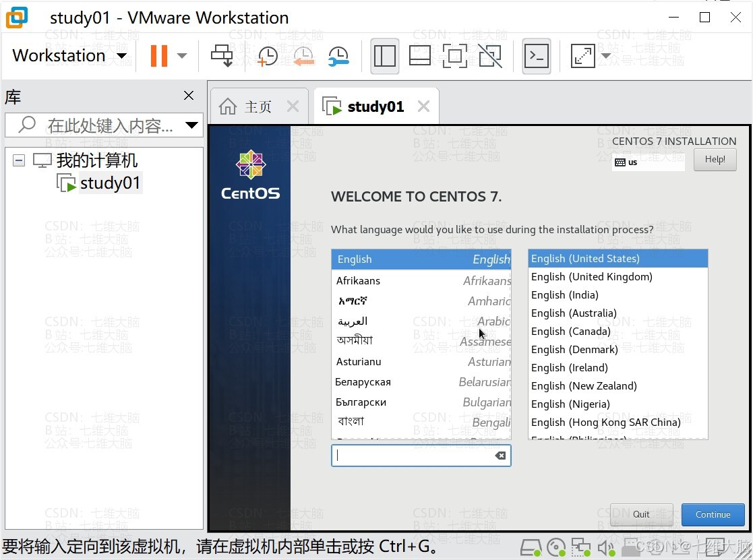Select 我的计算机 in the library
Viewport: 753px width, 560px height.
pyautogui.click(x=96, y=160)
